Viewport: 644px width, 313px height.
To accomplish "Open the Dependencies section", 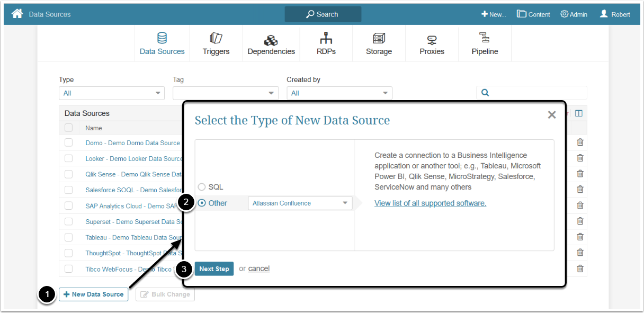I will coord(271,43).
